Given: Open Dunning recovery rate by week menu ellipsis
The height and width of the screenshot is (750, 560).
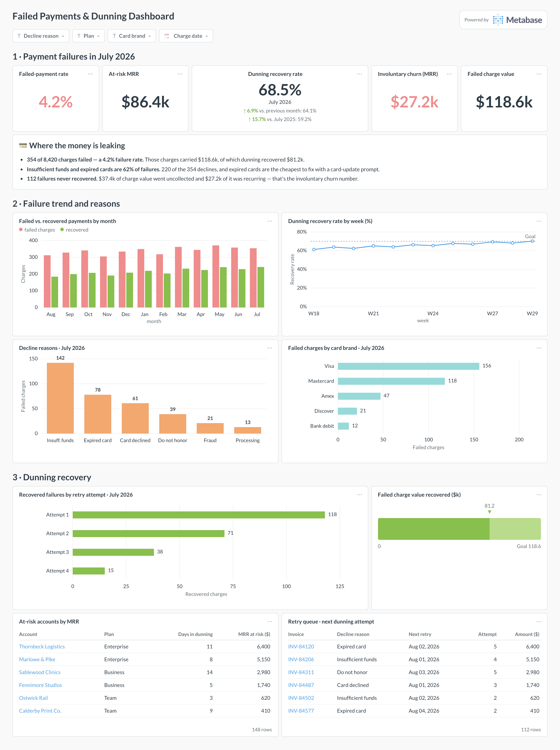Looking at the screenshot, I should [x=539, y=221].
